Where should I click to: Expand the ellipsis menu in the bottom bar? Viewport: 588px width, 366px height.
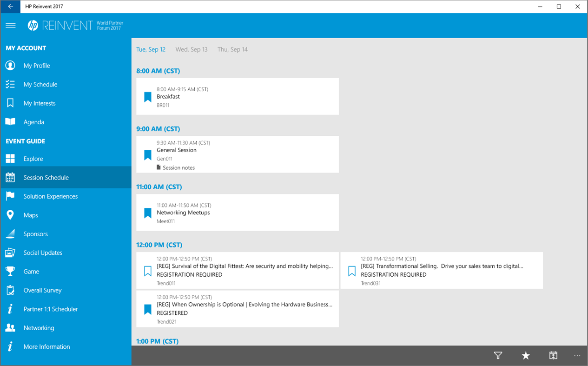point(577,355)
